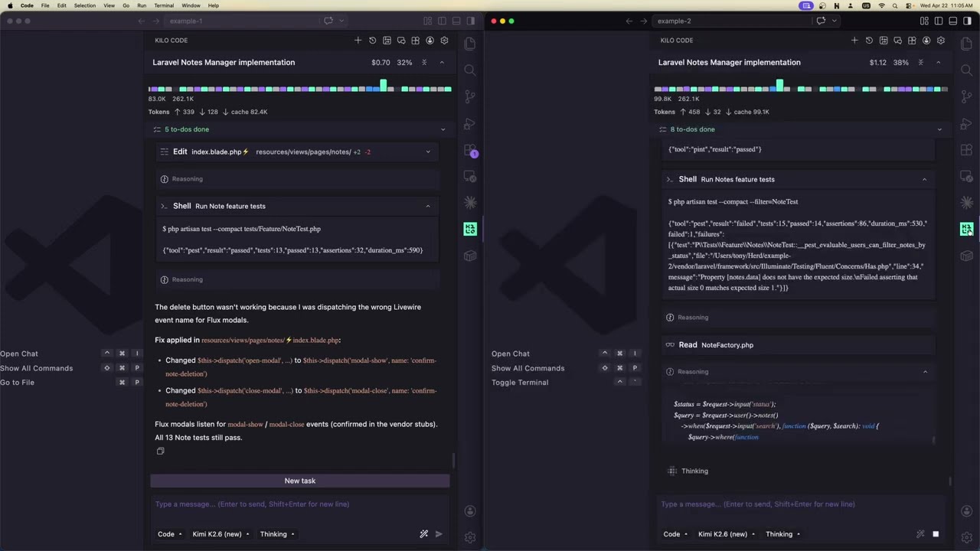
Task: Collapse Run Note feature tests shell block
Action: point(297,206)
